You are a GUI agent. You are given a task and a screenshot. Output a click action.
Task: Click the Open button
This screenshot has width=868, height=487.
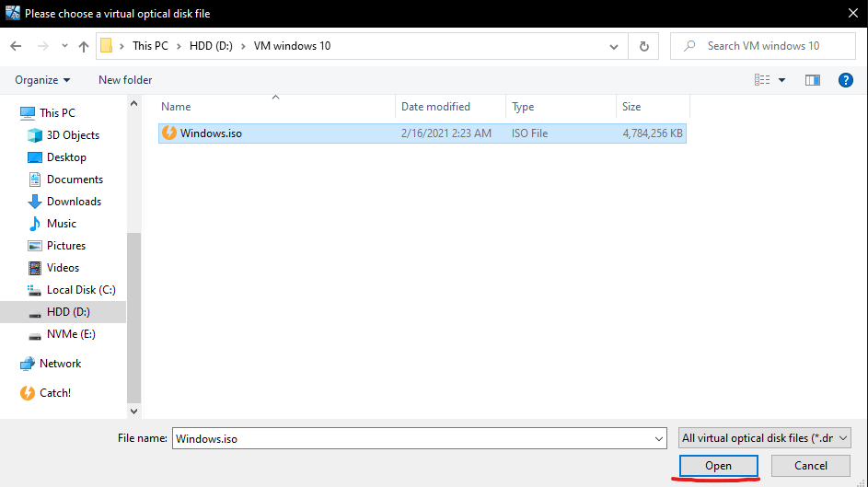coord(718,466)
